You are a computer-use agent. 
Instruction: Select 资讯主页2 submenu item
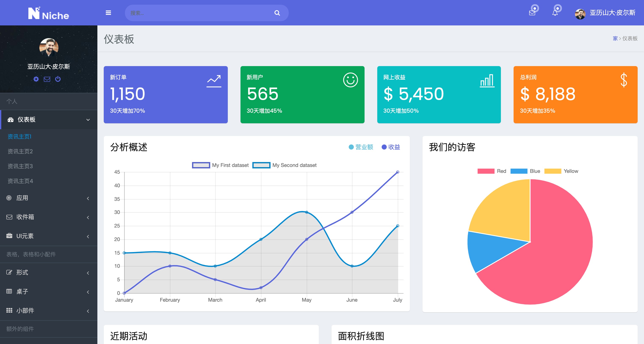[20, 151]
